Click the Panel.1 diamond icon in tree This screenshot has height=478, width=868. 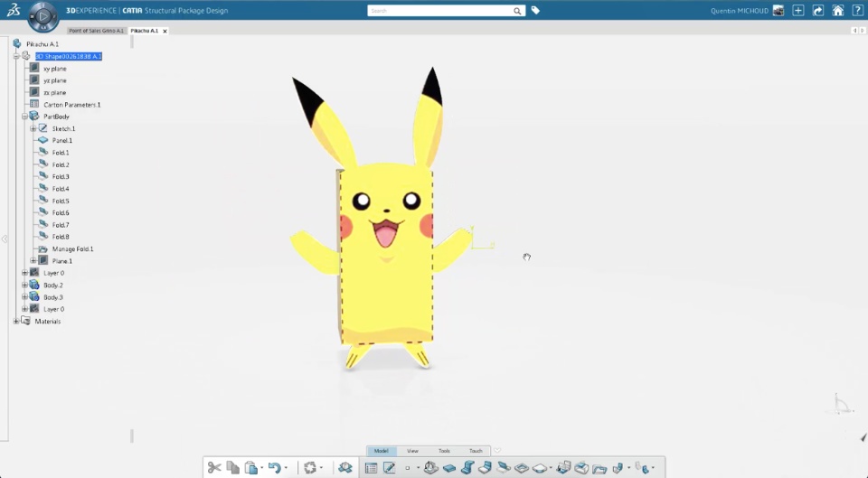(43, 141)
